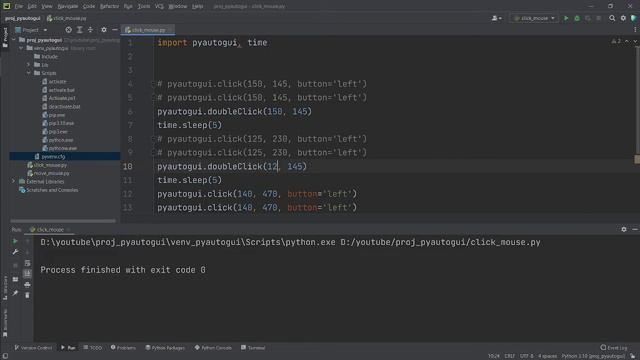This screenshot has height=360, width=640.
Task: Collapse the Scripts folder
Action: pos(29,73)
